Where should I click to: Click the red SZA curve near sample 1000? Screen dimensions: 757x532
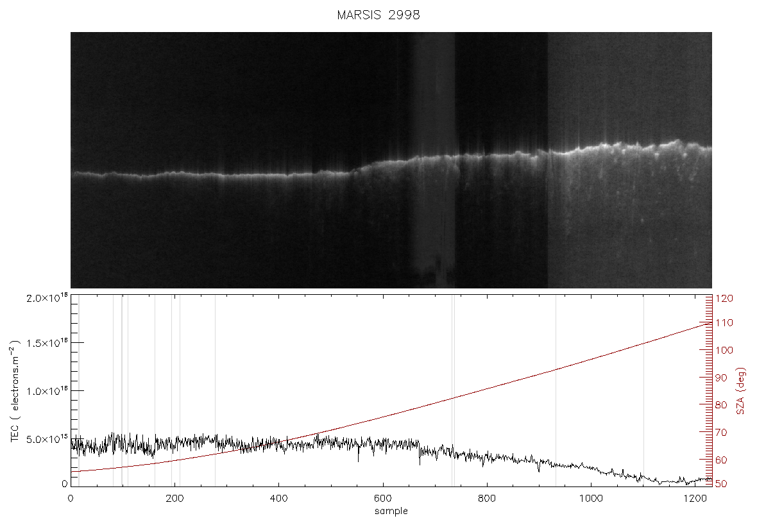click(x=591, y=358)
